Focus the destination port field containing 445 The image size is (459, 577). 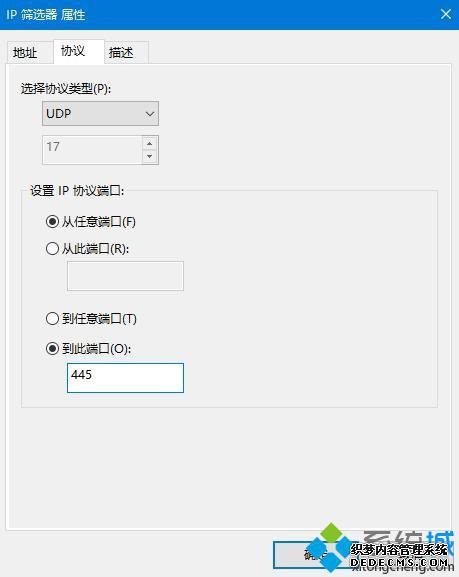pyautogui.click(x=125, y=378)
